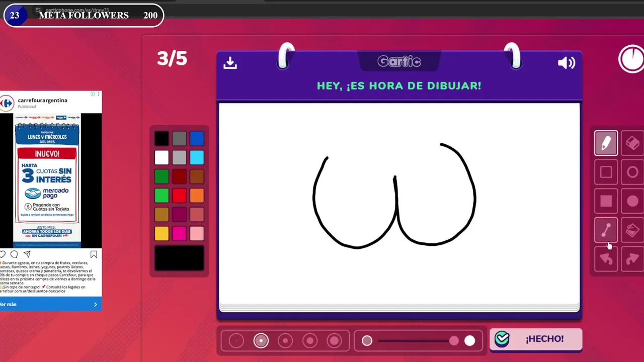The width and height of the screenshot is (644, 362).
Task: Mute game sound with the speaker icon
Action: (567, 62)
